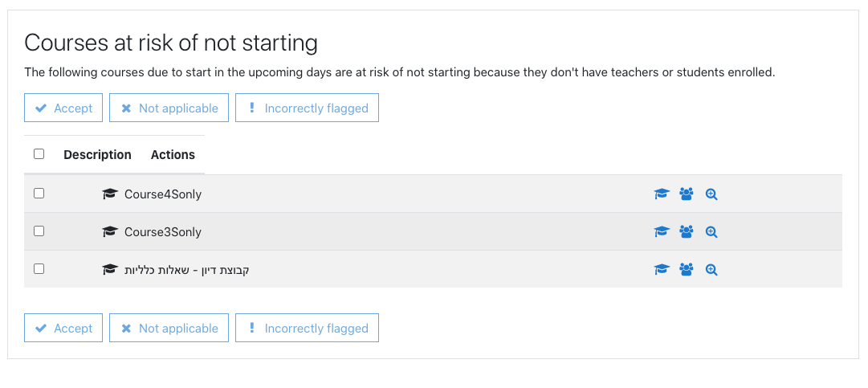Click the bottom Incorrectly flagged button

click(x=308, y=329)
